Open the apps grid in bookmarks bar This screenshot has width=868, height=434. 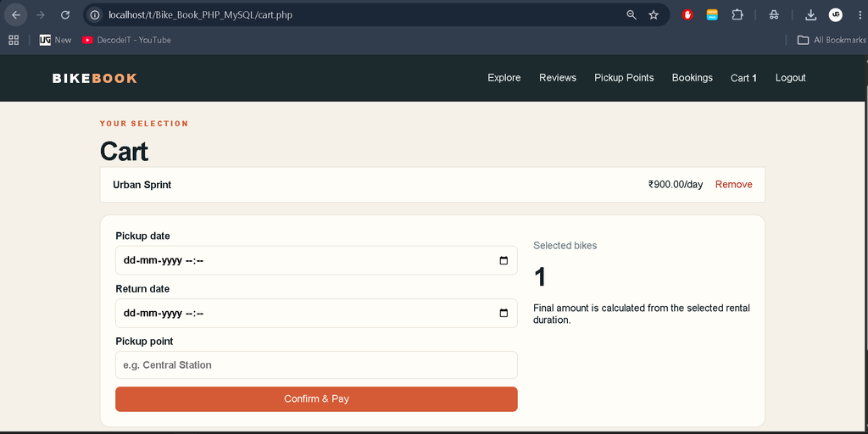click(x=14, y=40)
